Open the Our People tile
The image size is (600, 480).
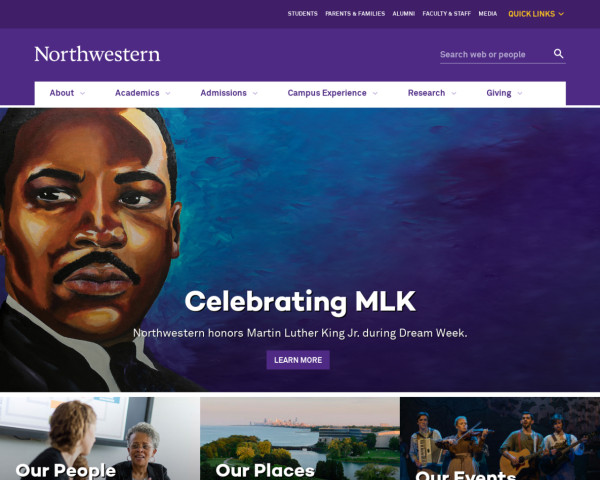[99, 438]
